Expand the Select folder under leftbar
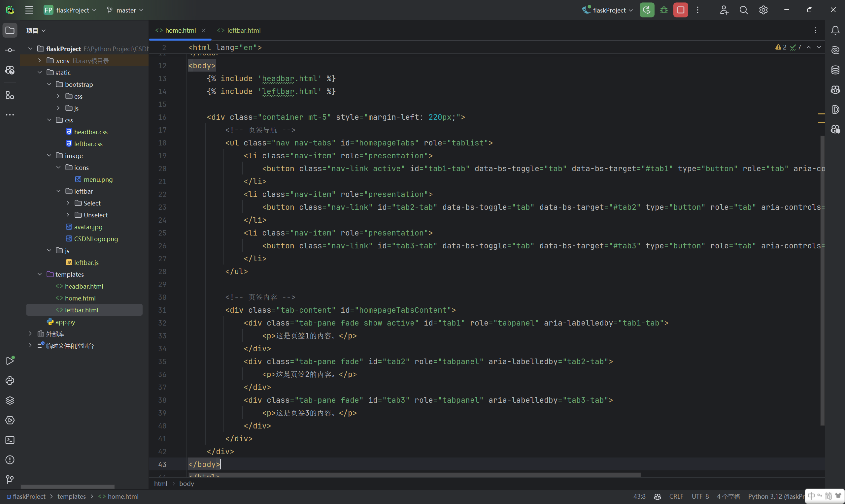845x504 pixels. point(68,203)
